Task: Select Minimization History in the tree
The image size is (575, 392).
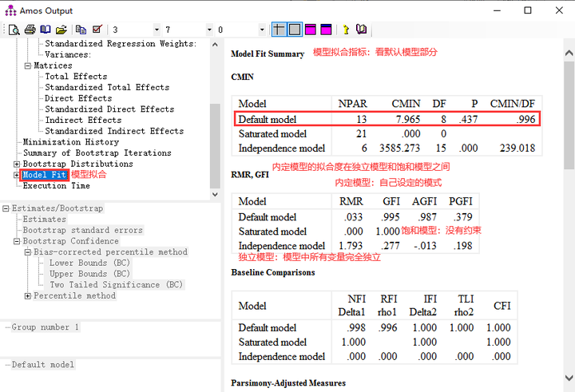Action: [71, 142]
